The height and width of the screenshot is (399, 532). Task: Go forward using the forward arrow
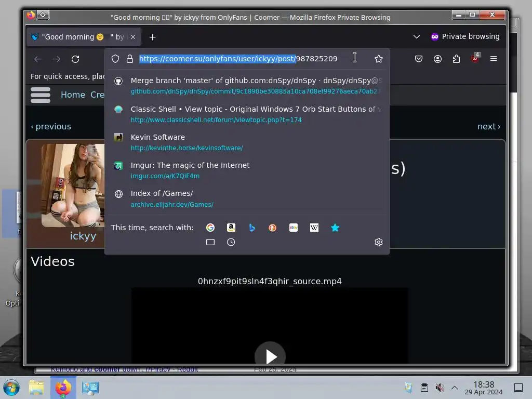(x=56, y=59)
